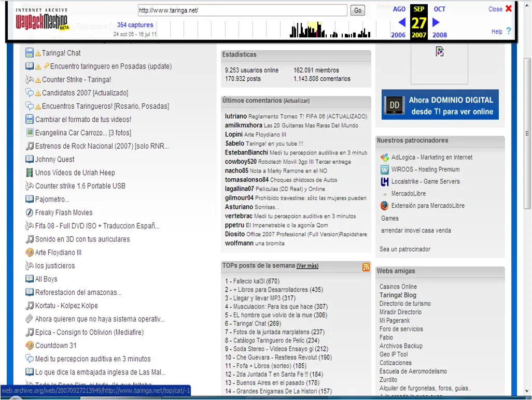Open the Pajometro post link

52,199
